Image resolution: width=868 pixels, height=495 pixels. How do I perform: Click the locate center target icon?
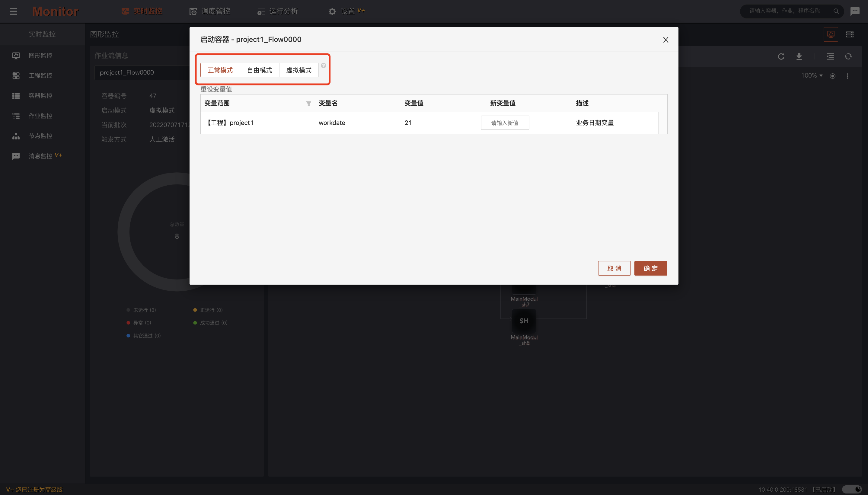click(x=832, y=76)
